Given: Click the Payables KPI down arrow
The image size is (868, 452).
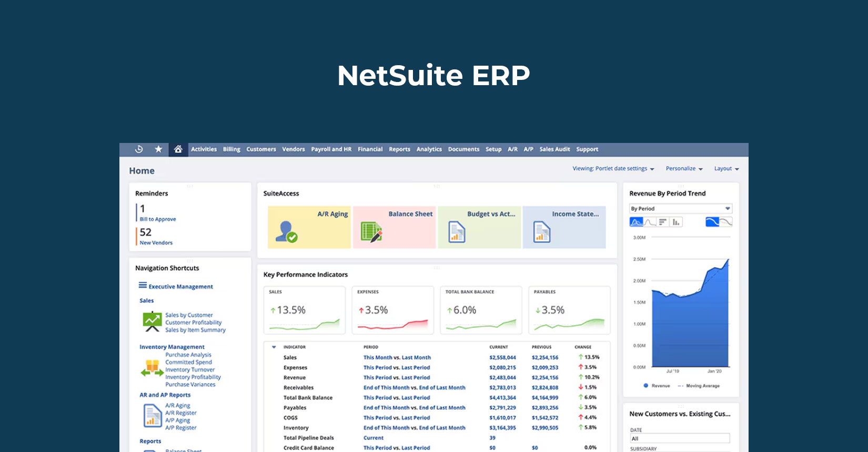Looking at the screenshot, I should pos(538,311).
